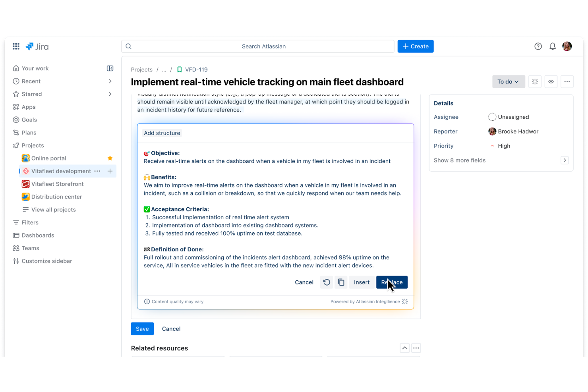The width and height of the screenshot is (588, 392).
Task: Collapse sidebar using the panel toggle icon
Action: pos(110,68)
